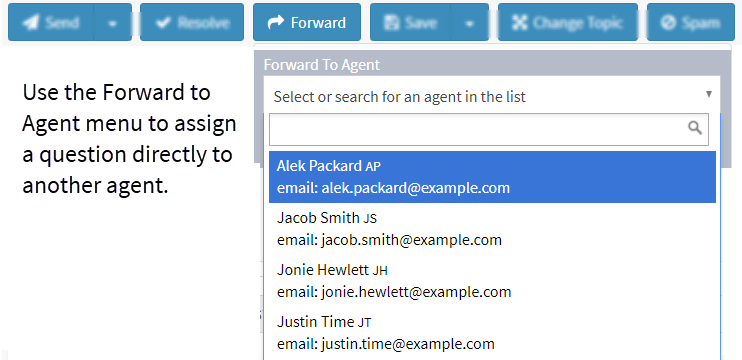This screenshot has height=360, width=742.
Task: Collapse the agent select dropdown arrow
Action: 708,94
